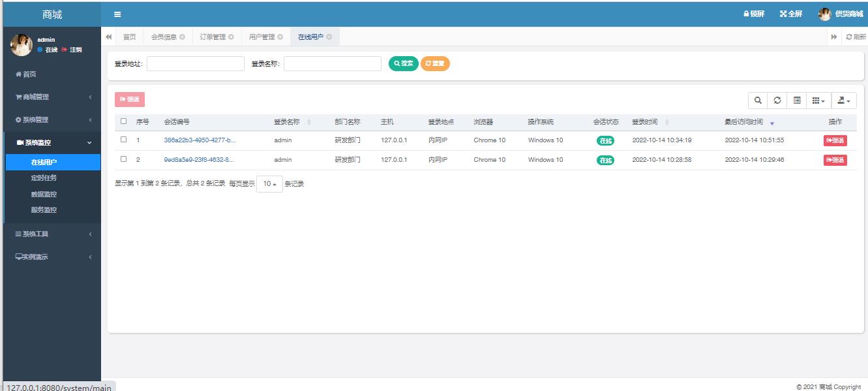Select the checkbox for row 2

[x=124, y=159]
